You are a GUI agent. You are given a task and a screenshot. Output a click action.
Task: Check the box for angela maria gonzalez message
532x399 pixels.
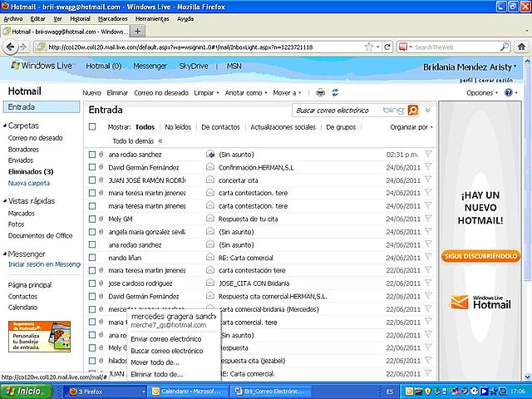coord(92,232)
